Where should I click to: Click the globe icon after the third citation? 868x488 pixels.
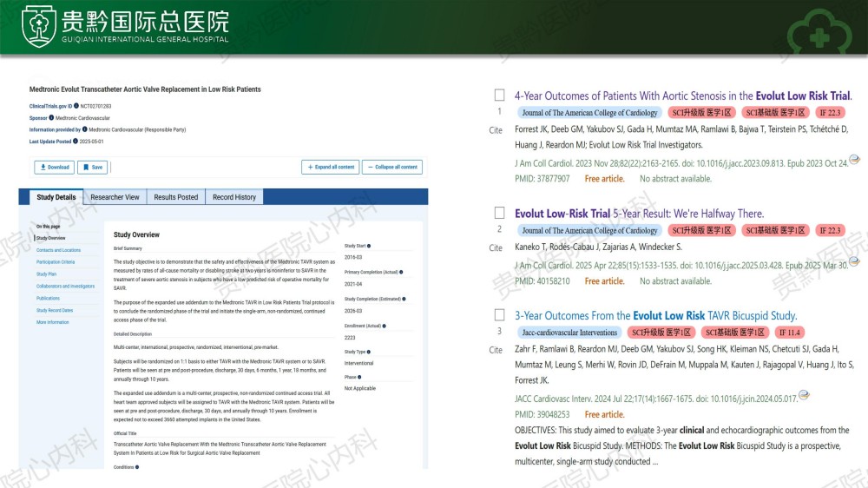[805, 395]
